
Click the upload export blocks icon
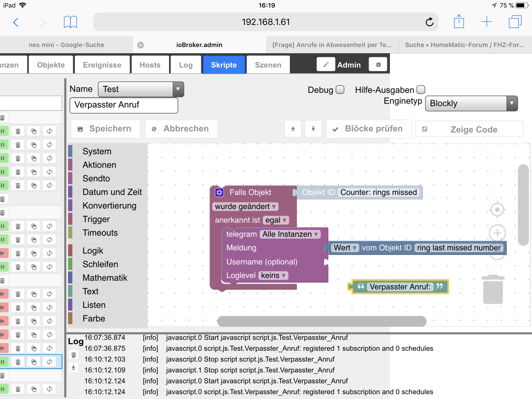point(313,129)
